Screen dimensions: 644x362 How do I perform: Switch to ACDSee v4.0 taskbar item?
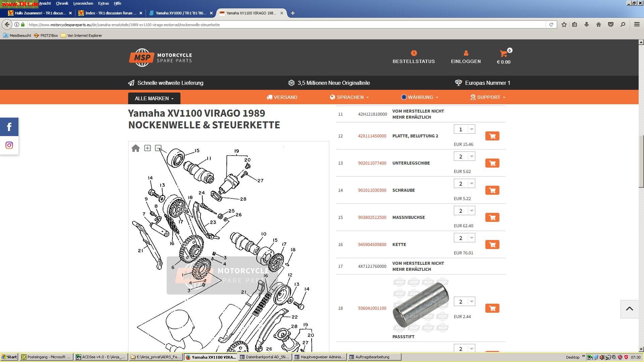(x=101, y=357)
